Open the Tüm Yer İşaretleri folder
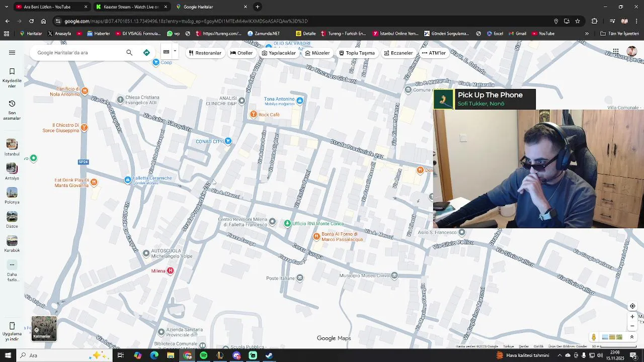 coord(620,34)
